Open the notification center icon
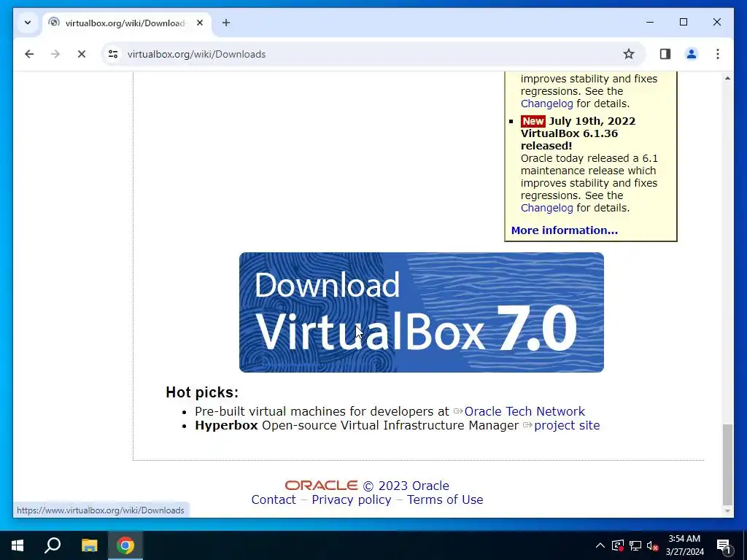Viewport: 747px width, 560px height. [x=724, y=545]
